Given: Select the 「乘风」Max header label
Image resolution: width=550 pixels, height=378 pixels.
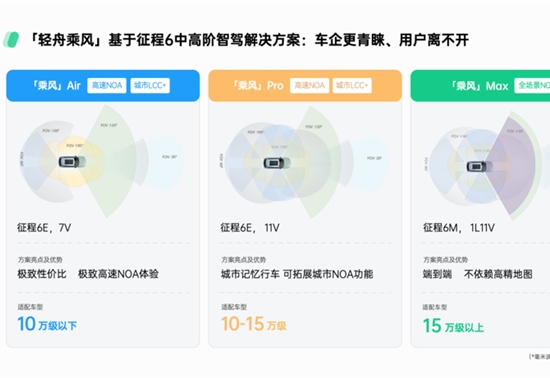Looking at the screenshot, I should [479, 86].
